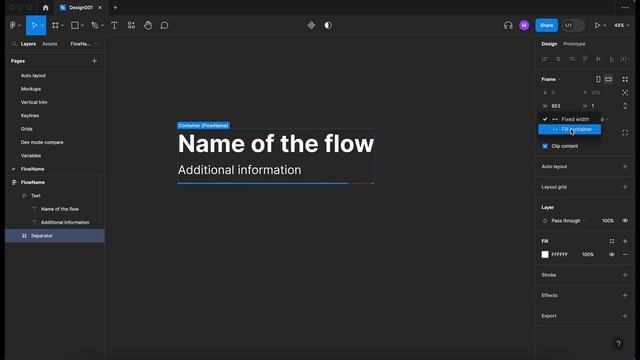Click independent corners icon above Clip content

pos(625,133)
